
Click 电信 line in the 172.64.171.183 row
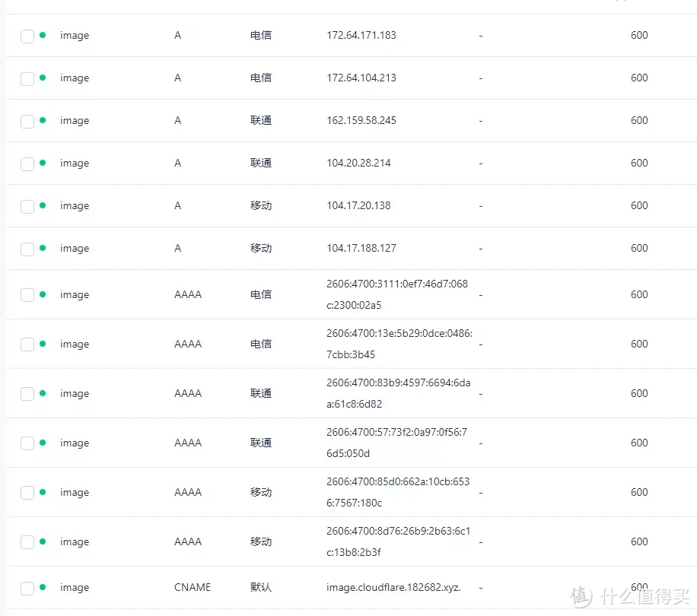coord(261,35)
